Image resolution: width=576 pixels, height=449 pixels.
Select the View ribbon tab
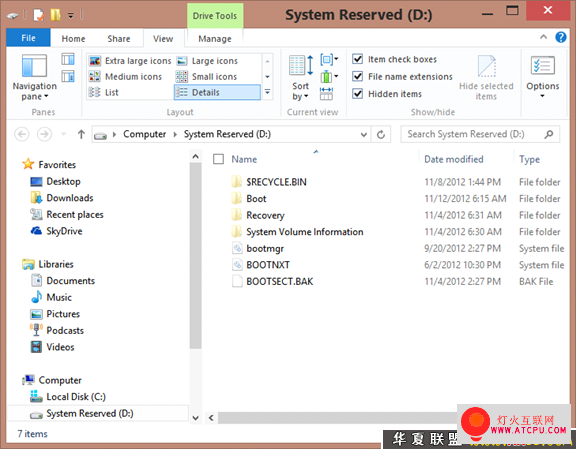point(163,39)
